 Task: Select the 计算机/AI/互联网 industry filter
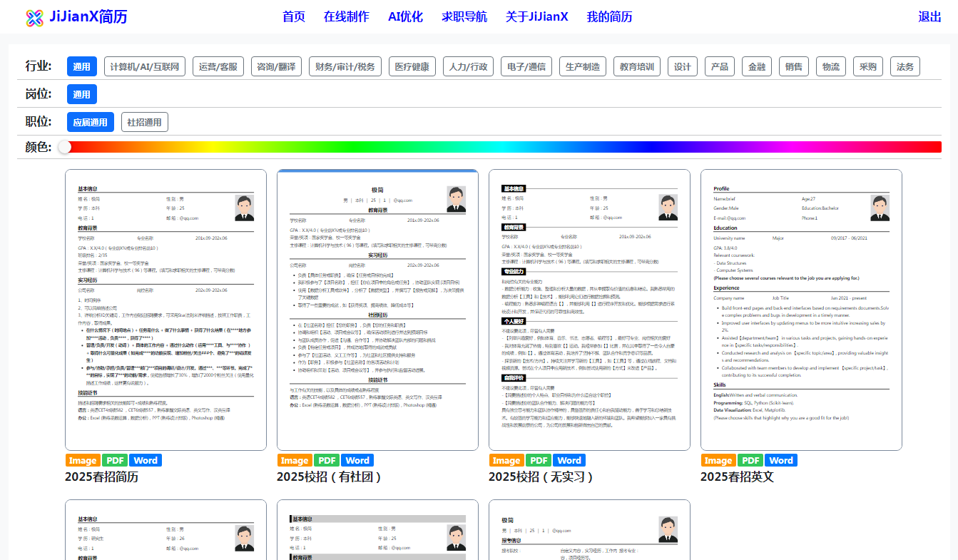pos(146,66)
